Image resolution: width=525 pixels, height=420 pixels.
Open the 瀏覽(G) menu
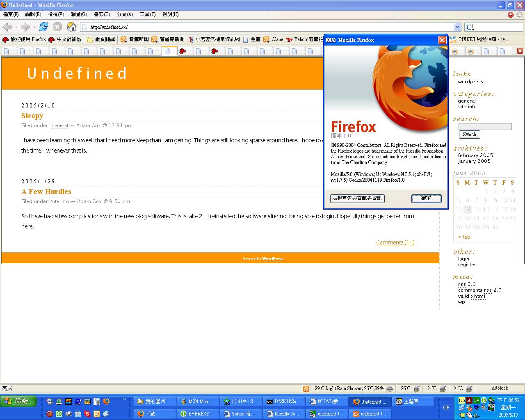pos(79,14)
